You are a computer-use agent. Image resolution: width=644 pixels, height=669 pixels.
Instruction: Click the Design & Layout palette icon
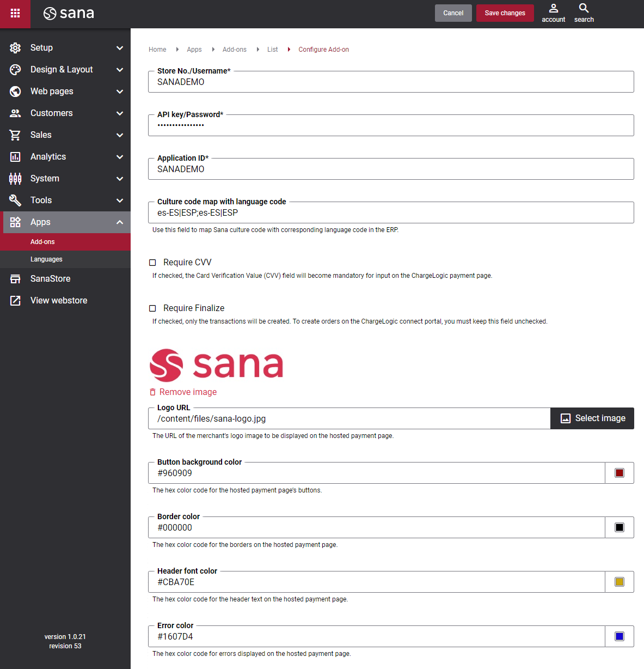15,70
